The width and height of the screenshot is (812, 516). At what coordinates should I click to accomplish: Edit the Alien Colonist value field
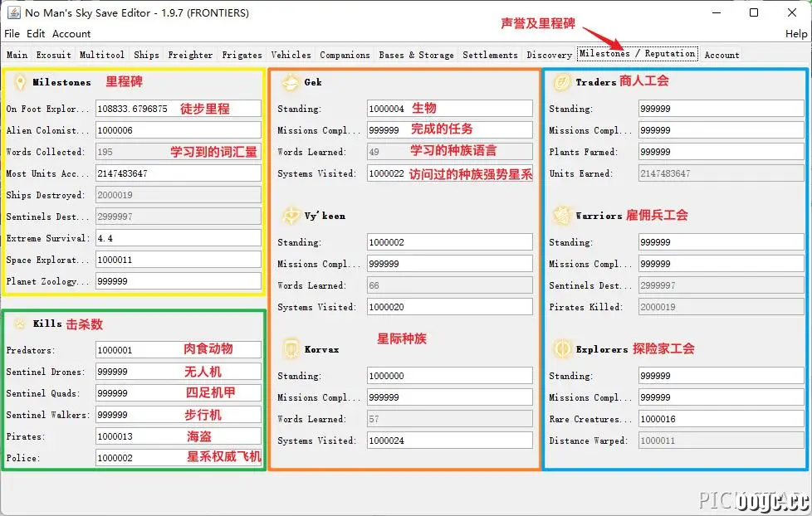pyautogui.click(x=179, y=130)
